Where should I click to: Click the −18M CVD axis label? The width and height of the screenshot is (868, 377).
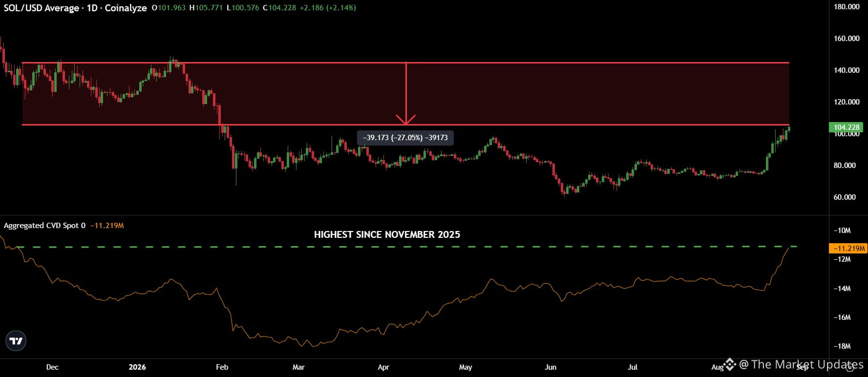pyautogui.click(x=842, y=346)
